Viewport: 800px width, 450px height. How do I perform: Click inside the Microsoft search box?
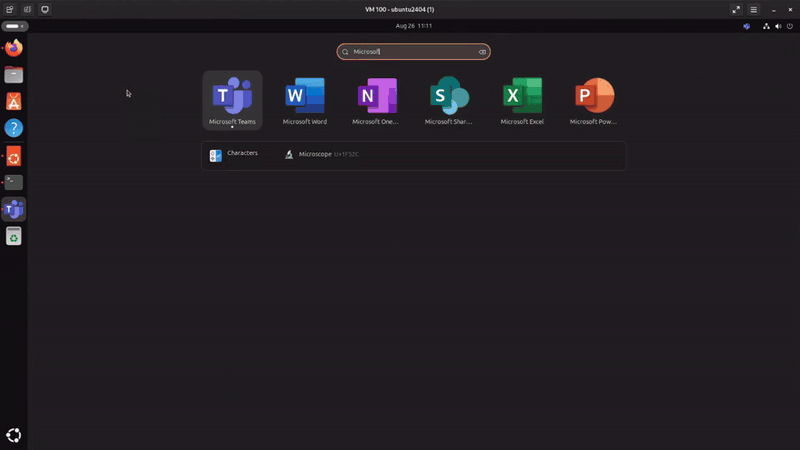tap(413, 52)
